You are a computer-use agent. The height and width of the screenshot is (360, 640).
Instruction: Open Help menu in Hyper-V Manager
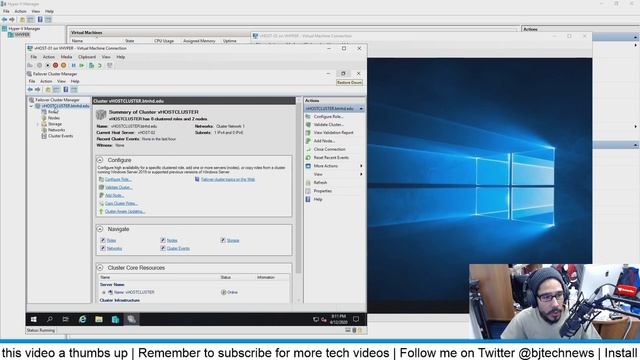coord(49,11)
